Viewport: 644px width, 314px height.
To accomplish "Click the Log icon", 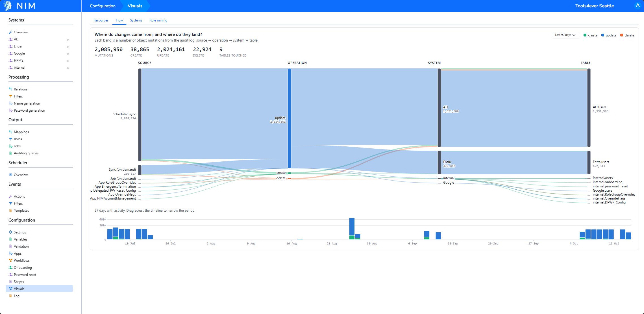I will coord(10,296).
